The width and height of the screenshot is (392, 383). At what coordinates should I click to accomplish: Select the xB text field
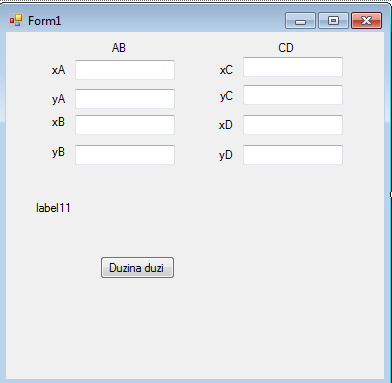(x=125, y=125)
